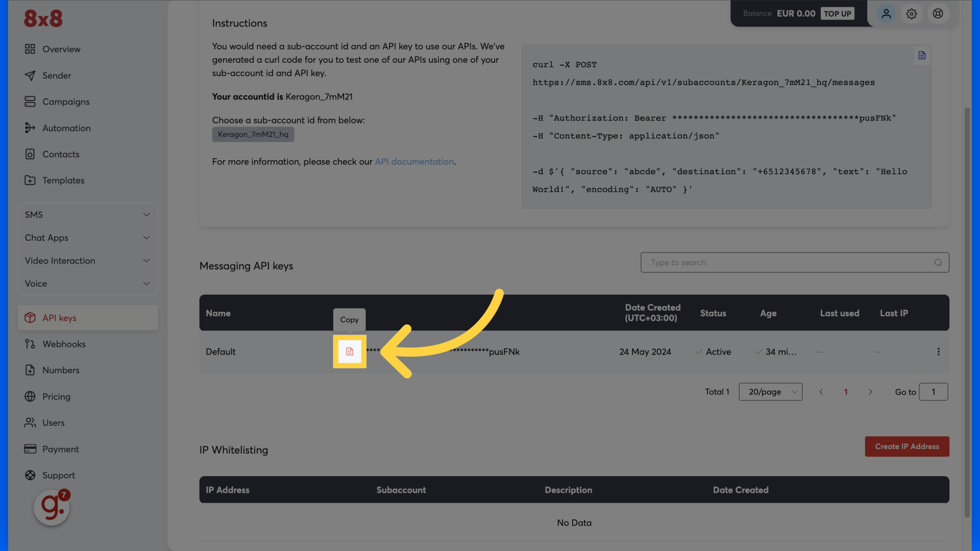Open Numbers sidebar icon
This screenshot has height=551, width=980.
click(x=30, y=370)
